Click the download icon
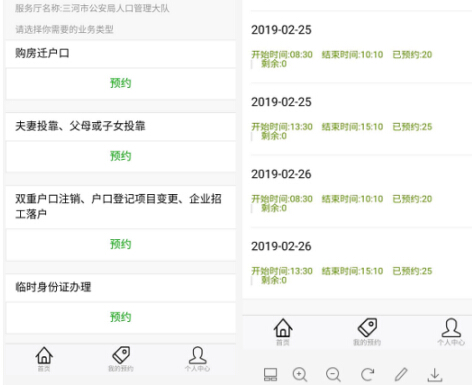The image size is (472, 387). click(435, 375)
